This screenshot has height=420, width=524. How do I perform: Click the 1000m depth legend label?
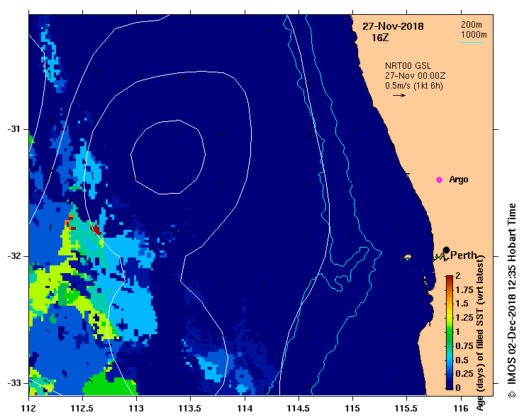474,35
